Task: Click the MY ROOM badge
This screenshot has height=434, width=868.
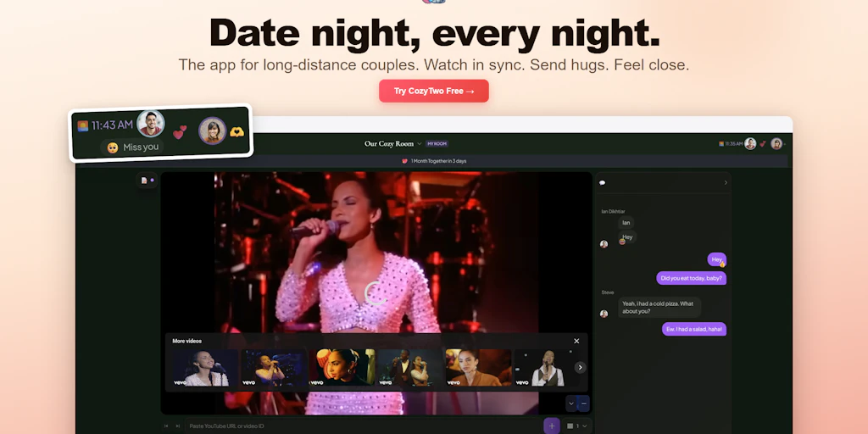Action: (x=437, y=144)
